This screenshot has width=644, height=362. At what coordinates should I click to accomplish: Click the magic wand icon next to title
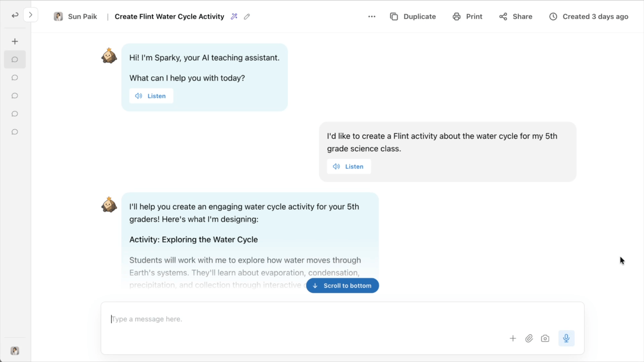coord(234,17)
